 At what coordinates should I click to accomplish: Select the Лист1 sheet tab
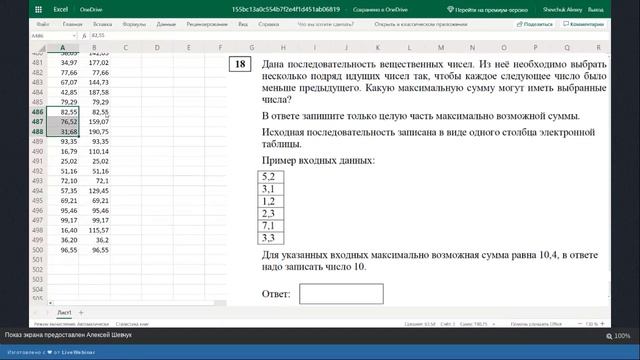pos(64,313)
